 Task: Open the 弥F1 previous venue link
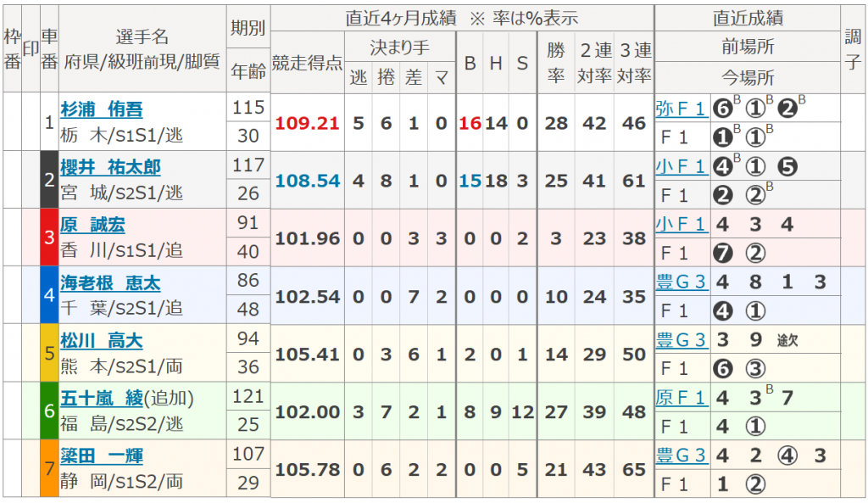pos(681,109)
